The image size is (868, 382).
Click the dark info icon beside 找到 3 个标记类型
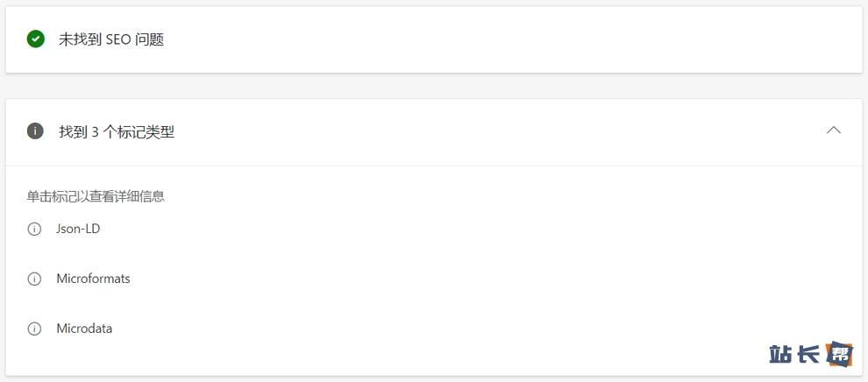(x=36, y=131)
